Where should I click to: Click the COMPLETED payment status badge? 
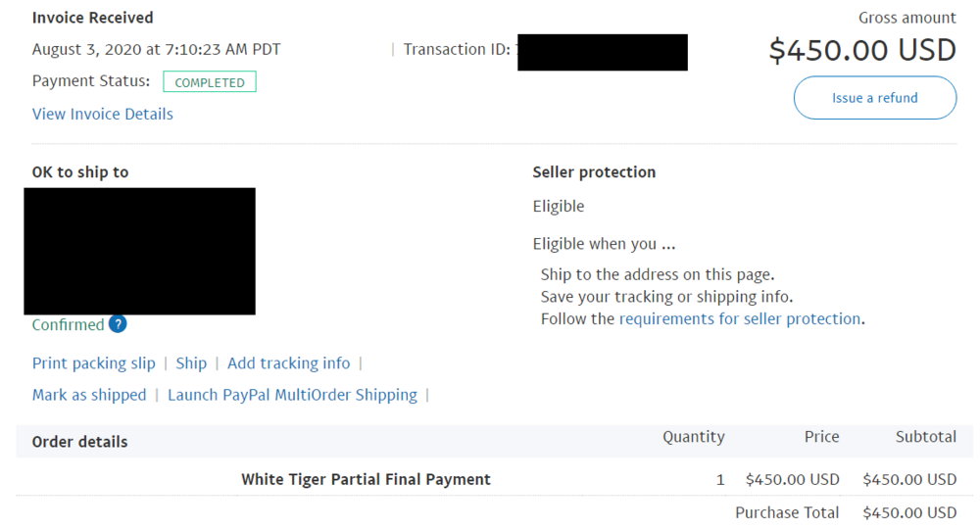click(x=210, y=82)
